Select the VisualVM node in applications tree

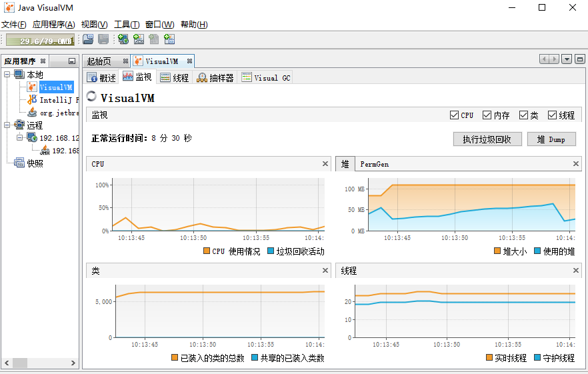tap(56, 87)
